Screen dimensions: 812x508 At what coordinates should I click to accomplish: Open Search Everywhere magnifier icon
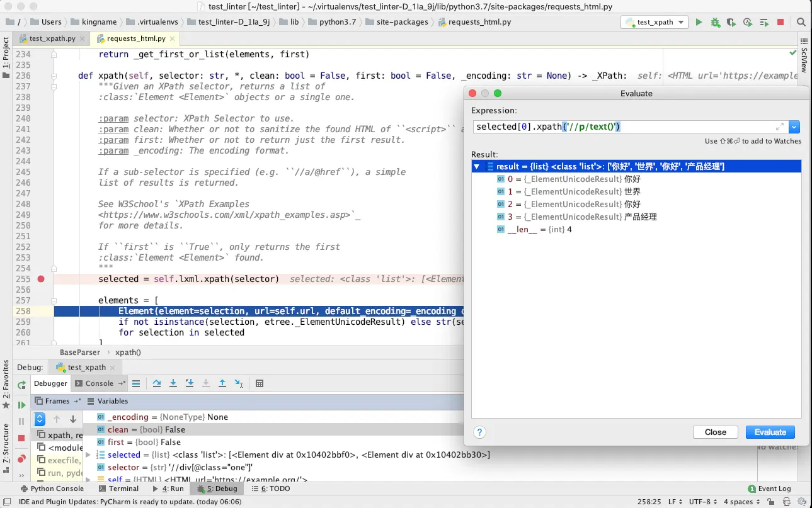pyautogui.click(x=801, y=22)
